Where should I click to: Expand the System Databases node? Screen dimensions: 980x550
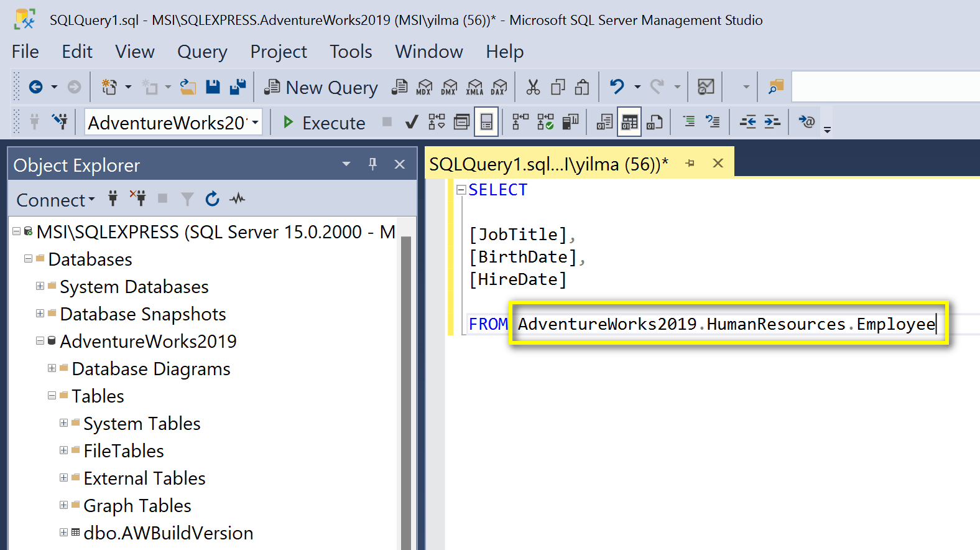[40, 286]
